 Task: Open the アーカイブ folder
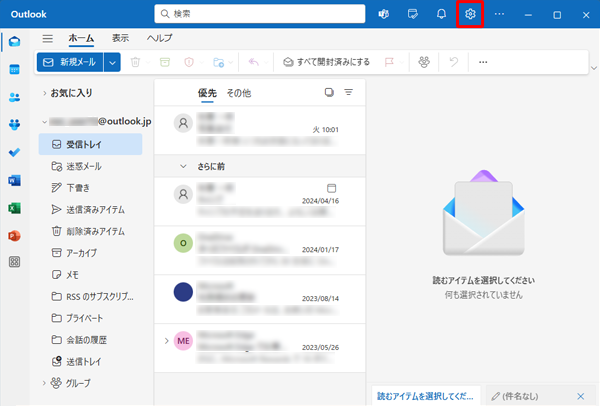91,253
